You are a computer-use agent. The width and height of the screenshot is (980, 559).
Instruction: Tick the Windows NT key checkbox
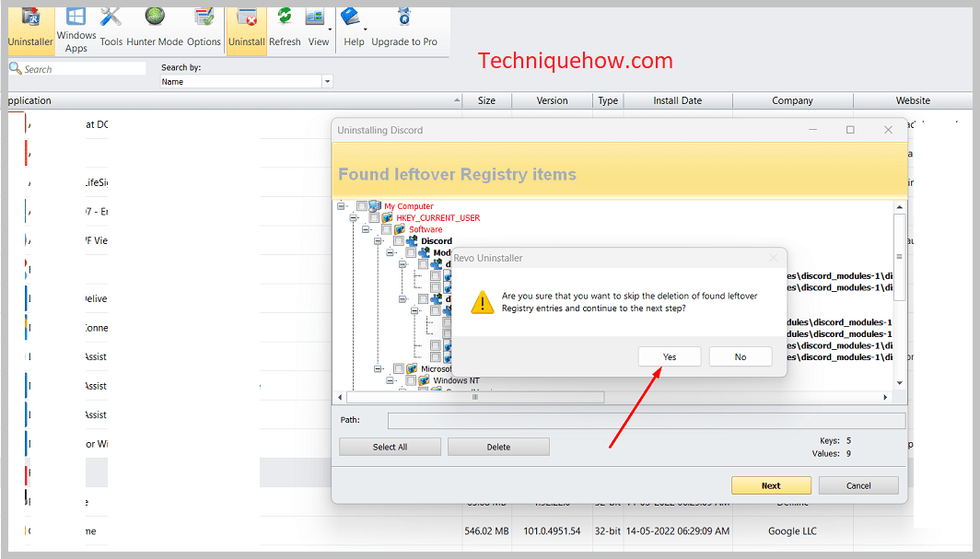411,380
